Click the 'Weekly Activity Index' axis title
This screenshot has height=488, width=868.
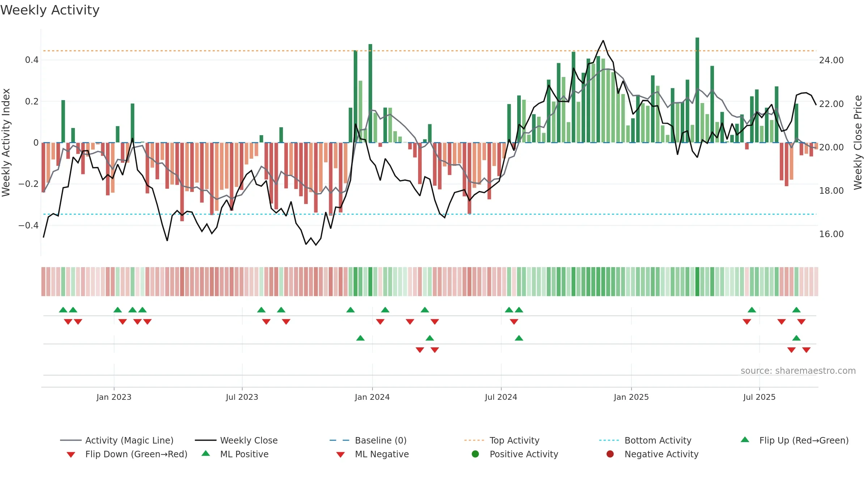point(6,142)
